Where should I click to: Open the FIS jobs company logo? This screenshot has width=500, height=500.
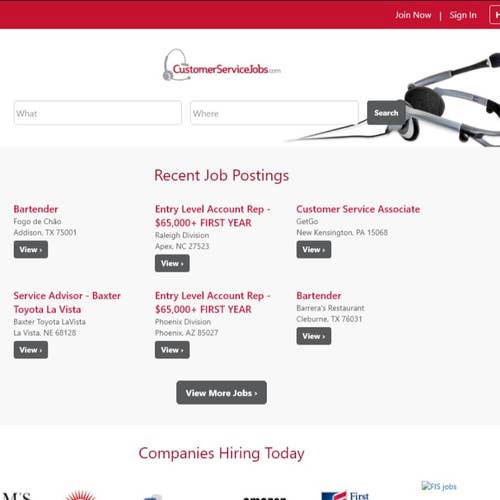439,486
